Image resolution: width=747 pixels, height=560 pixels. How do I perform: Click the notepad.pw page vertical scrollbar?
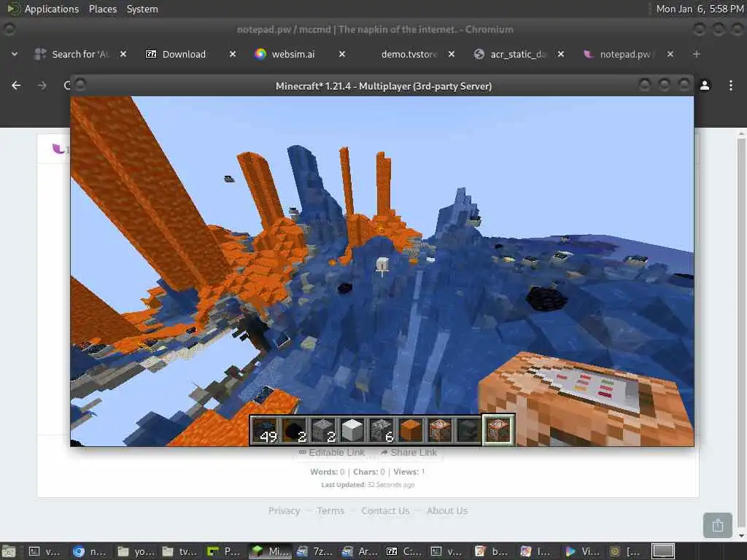(741, 333)
